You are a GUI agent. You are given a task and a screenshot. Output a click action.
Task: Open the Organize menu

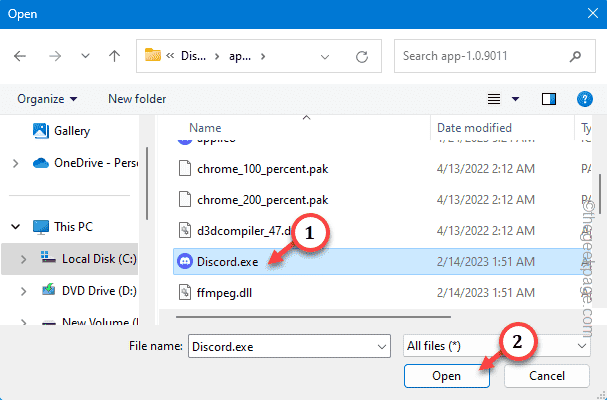47,99
